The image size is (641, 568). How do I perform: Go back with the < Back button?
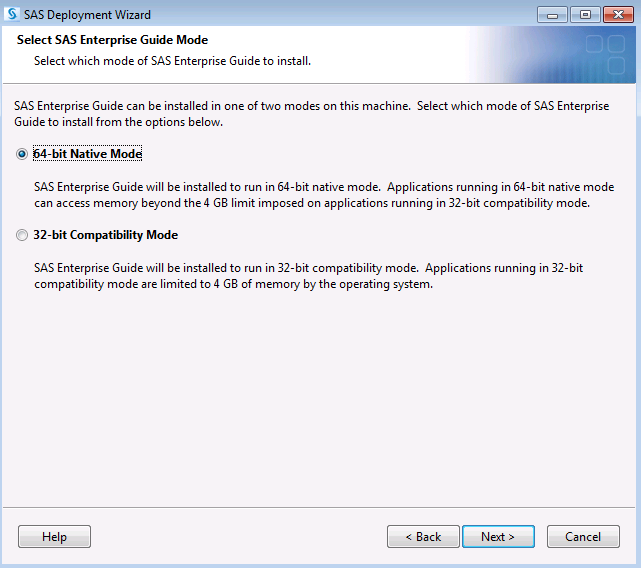pyautogui.click(x=423, y=537)
